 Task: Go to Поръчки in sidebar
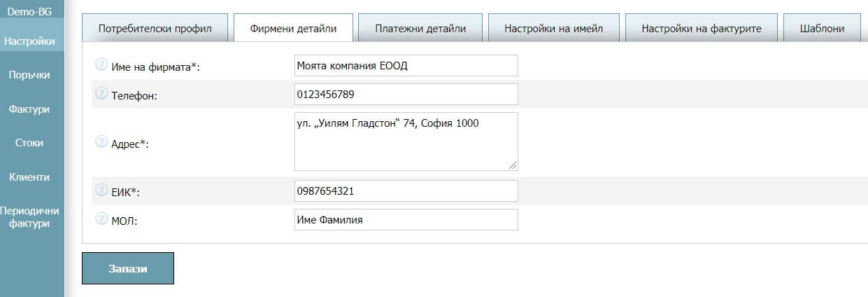tap(29, 75)
